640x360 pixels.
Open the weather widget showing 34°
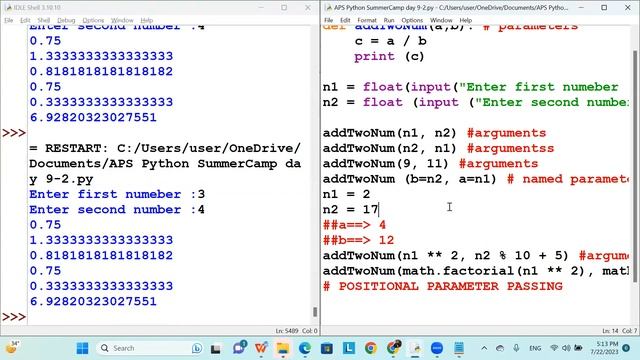tap(12, 348)
